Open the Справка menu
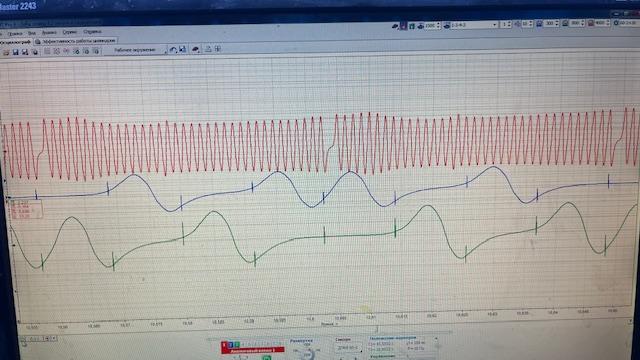Image resolution: width=640 pixels, height=360 pixels. 92,31
